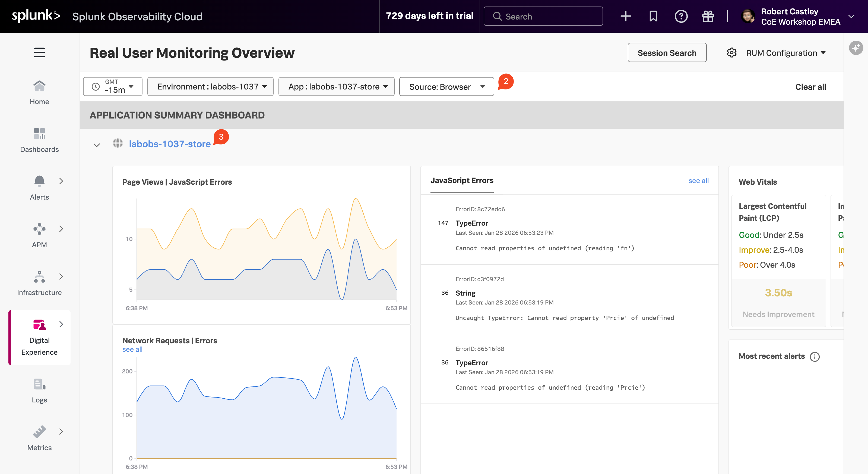The height and width of the screenshot is (474, 868).
Task: Select APM in the left navigation
Action: (x=39, y=235)
